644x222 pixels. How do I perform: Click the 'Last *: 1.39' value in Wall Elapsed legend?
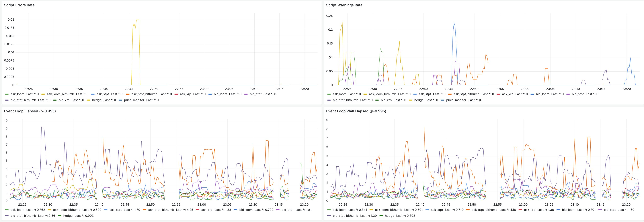click(x=369, y=216)
